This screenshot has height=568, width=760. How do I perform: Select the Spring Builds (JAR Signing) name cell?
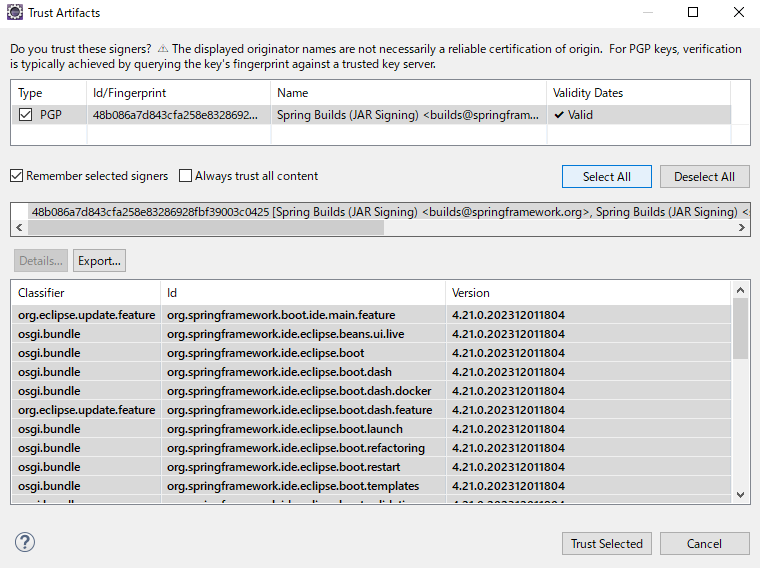click(409, 115)
